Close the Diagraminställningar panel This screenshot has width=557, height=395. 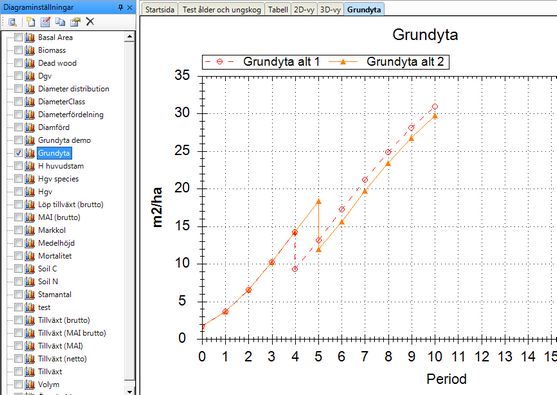(x=130, y=7)
